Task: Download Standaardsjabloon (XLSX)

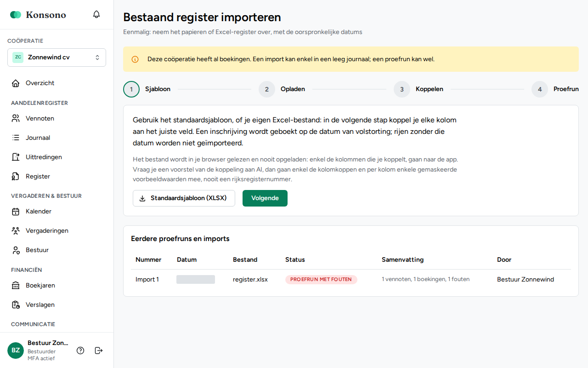Action: (x=184, y=198)
